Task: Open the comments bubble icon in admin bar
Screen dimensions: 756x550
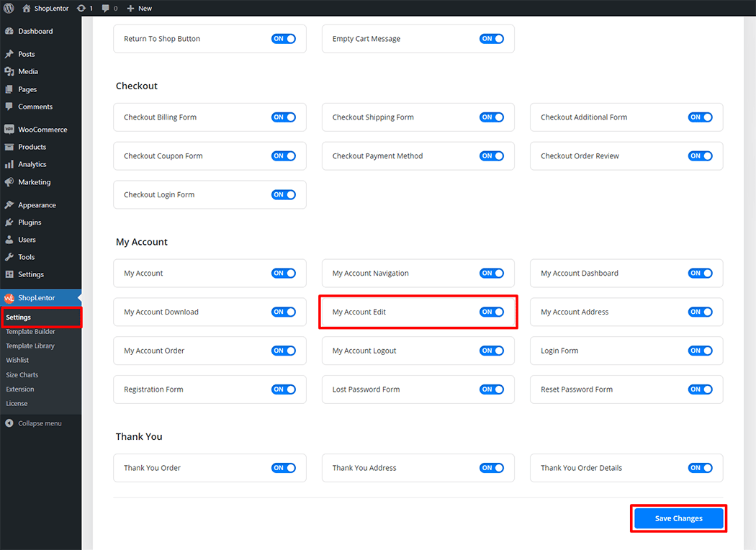Action: click(106, 8)
